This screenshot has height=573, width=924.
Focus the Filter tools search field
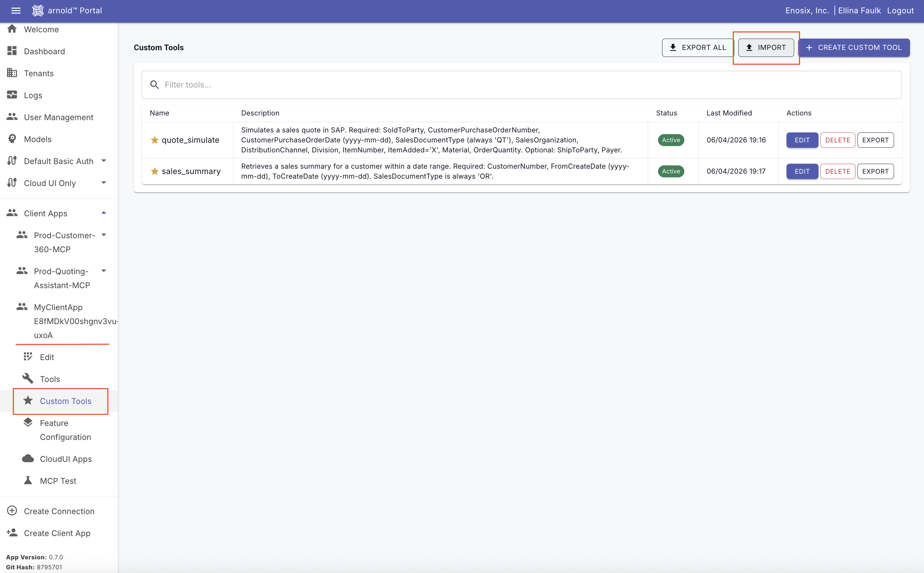(x=522, y=85)
